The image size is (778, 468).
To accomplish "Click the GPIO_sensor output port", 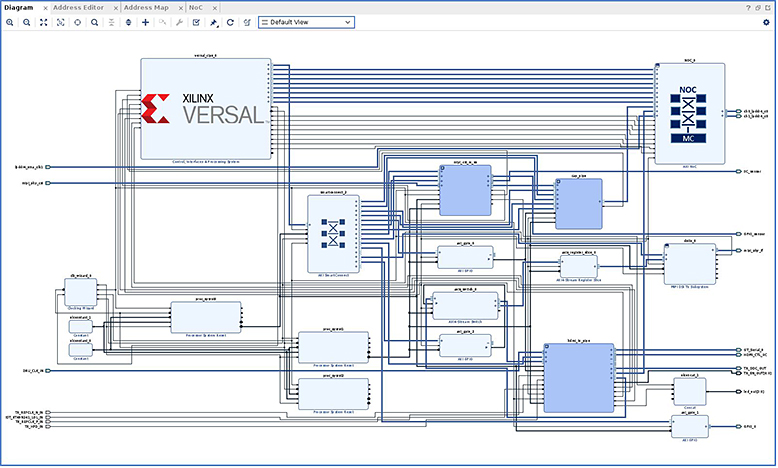I will 739,234.
